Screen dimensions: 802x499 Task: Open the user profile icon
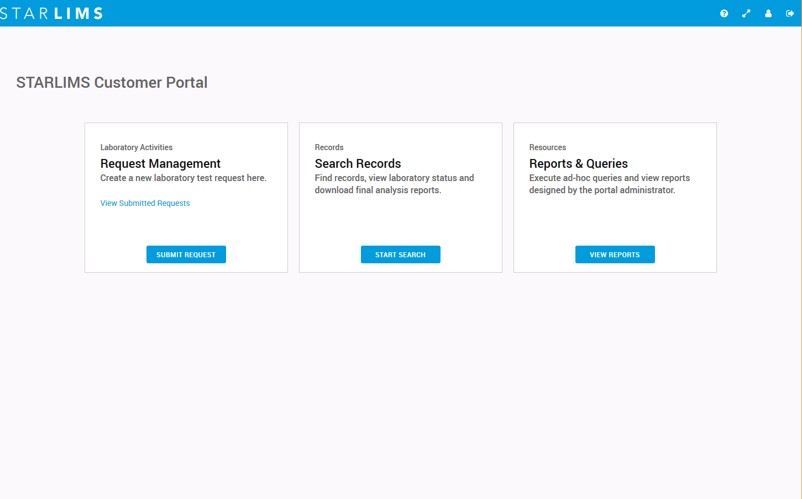tap(768, 14)
